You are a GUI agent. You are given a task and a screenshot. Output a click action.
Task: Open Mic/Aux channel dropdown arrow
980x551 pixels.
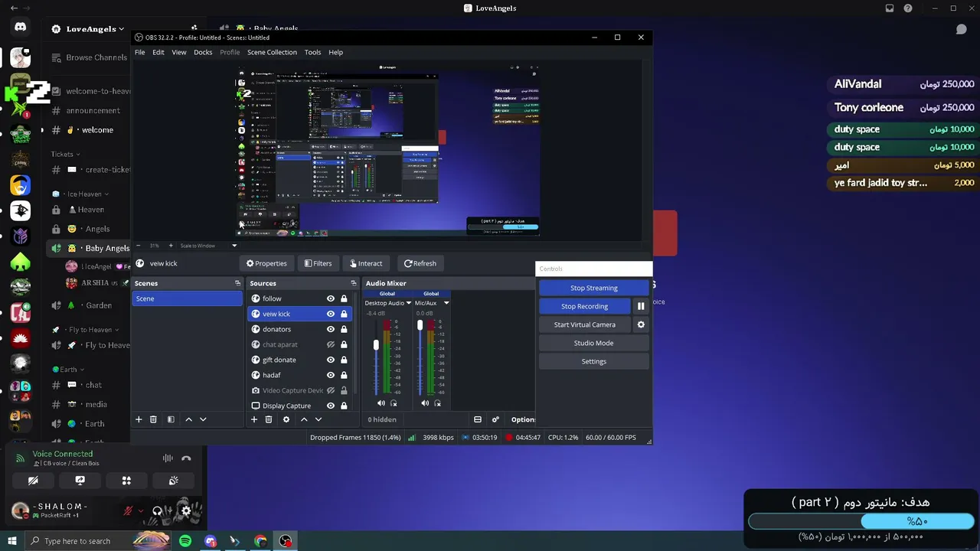click(446, 303)
